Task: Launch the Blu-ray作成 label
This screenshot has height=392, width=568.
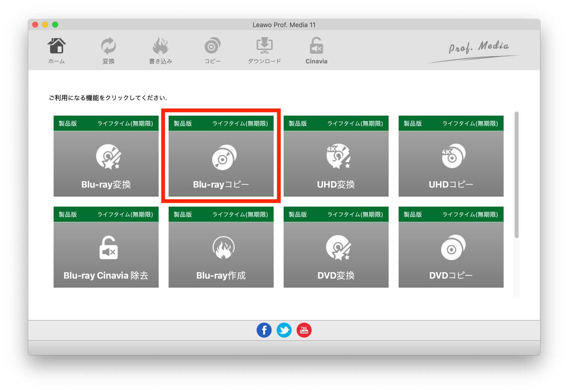Action: (221, 275)
